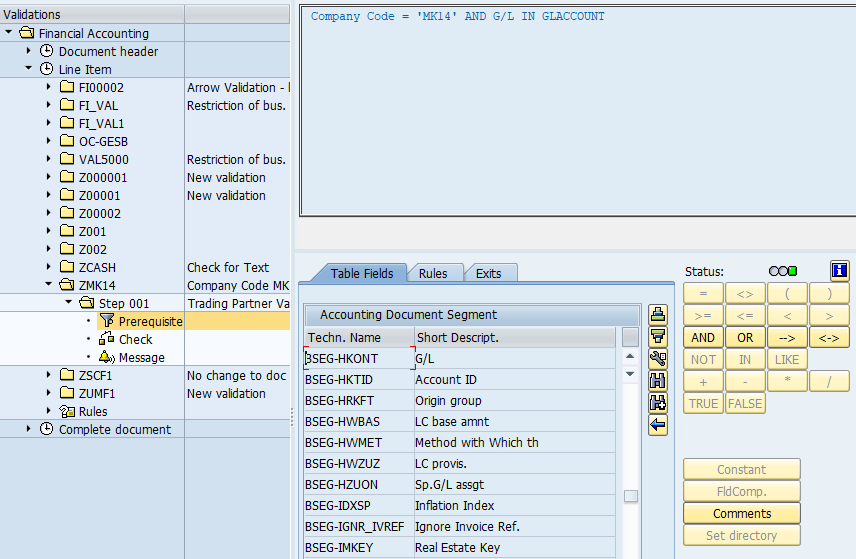856x559 pixels.
Task: Select the BSEG-HKONT G/L field row
Action: 460,358
